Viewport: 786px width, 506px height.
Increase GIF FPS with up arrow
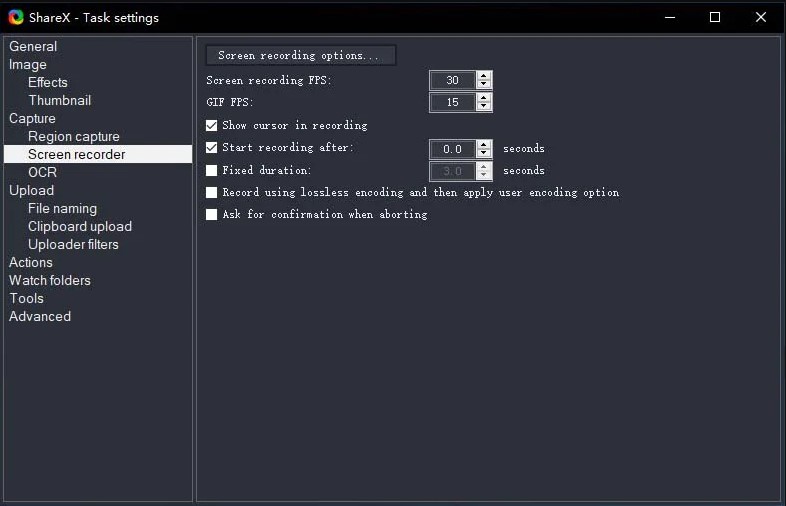point(483,98)
